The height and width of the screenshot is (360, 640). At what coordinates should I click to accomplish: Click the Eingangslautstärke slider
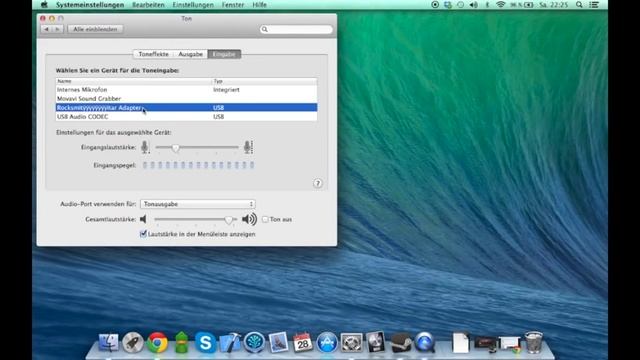197,147
